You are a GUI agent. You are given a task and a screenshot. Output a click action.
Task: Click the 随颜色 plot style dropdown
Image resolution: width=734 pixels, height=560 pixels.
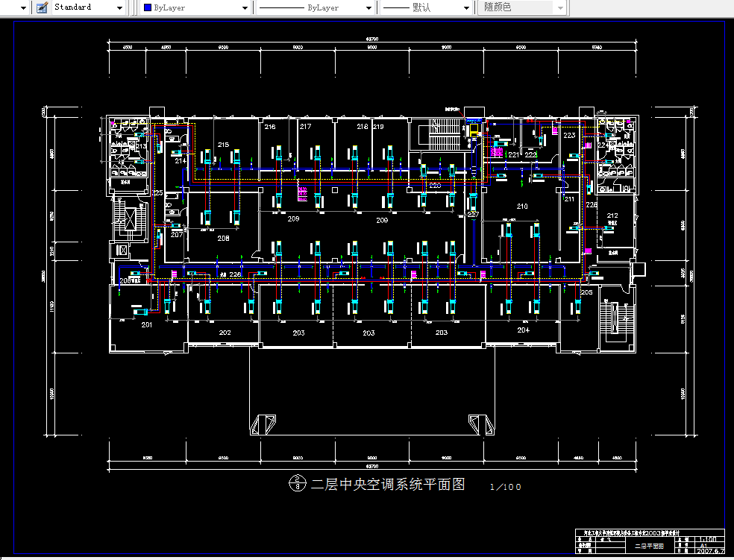(x=522, y=7)
